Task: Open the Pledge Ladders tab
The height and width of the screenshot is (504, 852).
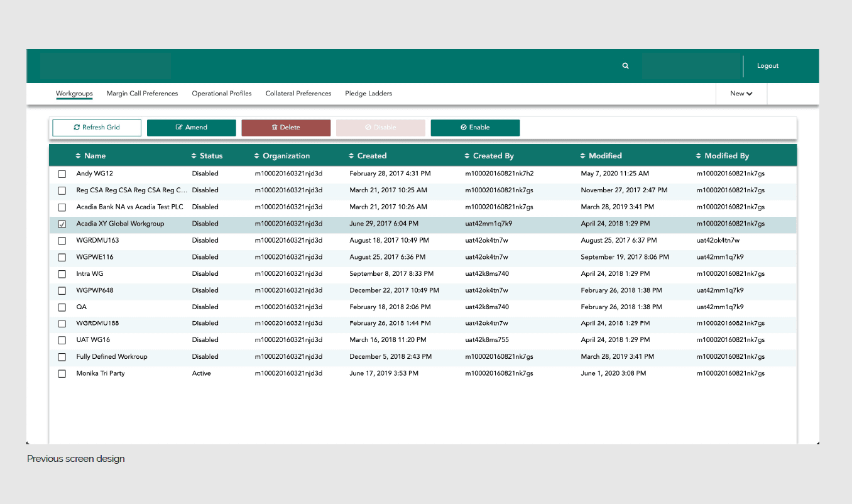Action: 368,94
